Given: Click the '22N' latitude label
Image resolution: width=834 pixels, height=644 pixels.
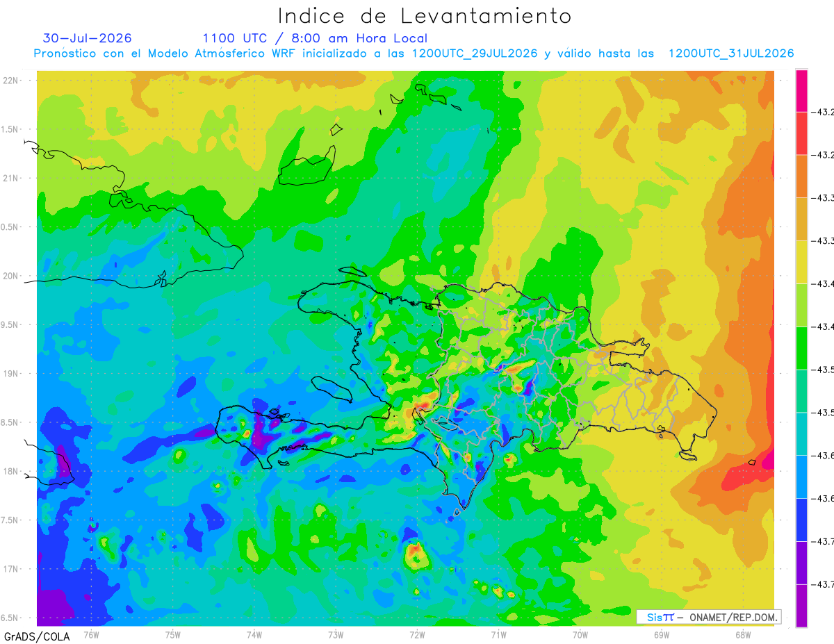Looking at the screenshot, I should pos(10,81).
